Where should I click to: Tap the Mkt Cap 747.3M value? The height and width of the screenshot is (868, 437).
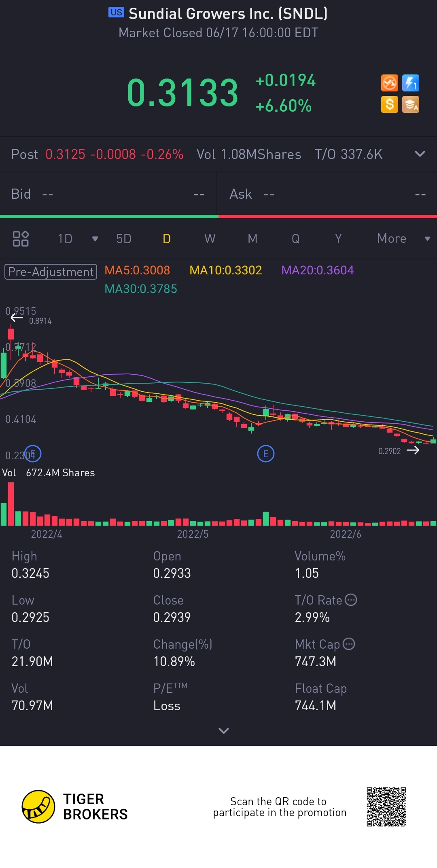tap(316, 662)
